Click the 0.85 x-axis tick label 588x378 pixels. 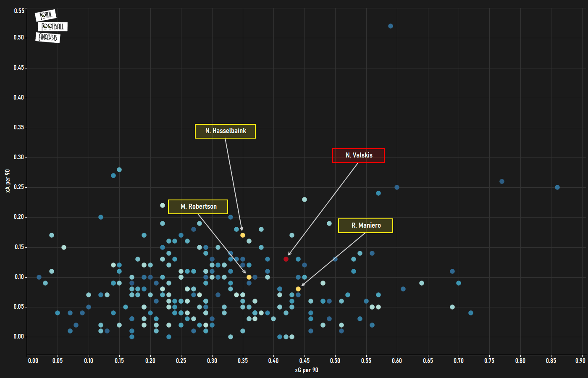click(551, 360)
